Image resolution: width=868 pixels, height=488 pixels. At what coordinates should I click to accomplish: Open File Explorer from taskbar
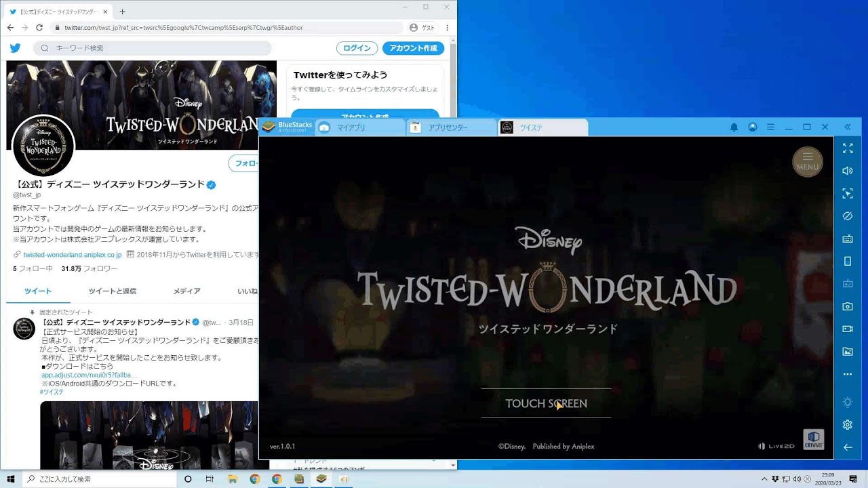[233, 479]
